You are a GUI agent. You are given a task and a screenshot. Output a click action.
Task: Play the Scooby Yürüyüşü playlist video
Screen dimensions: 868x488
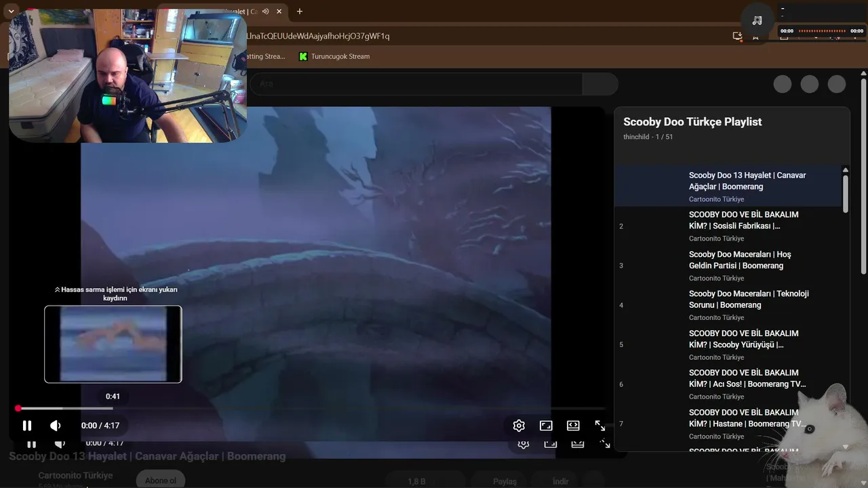pos(728,344)
